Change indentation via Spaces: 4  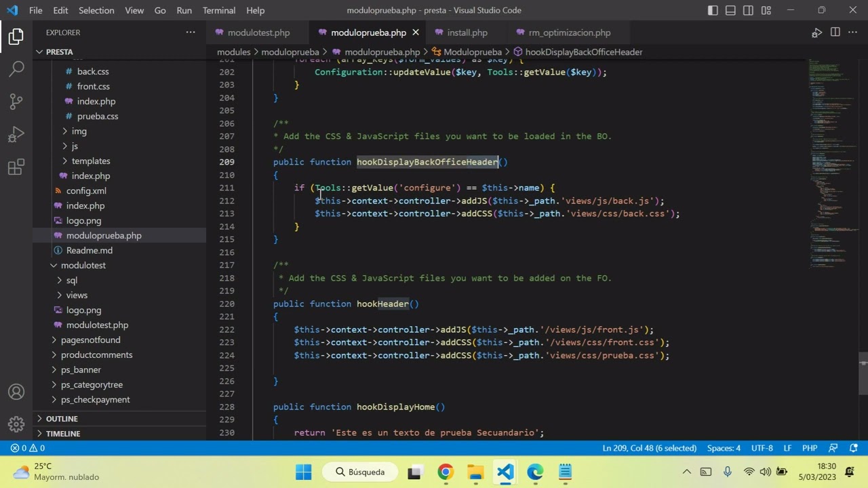724,448
